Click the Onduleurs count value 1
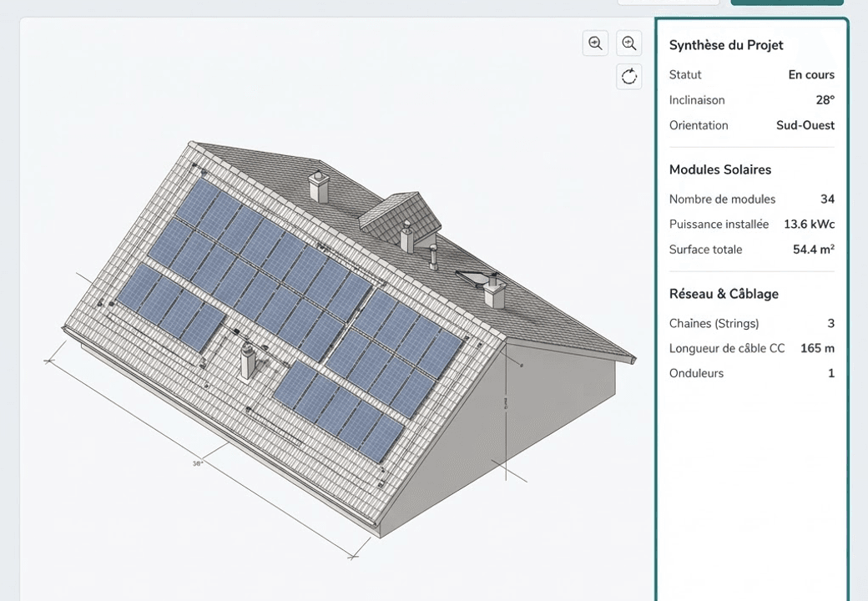The height and width of the screenshot is (601, 868). 831,373
